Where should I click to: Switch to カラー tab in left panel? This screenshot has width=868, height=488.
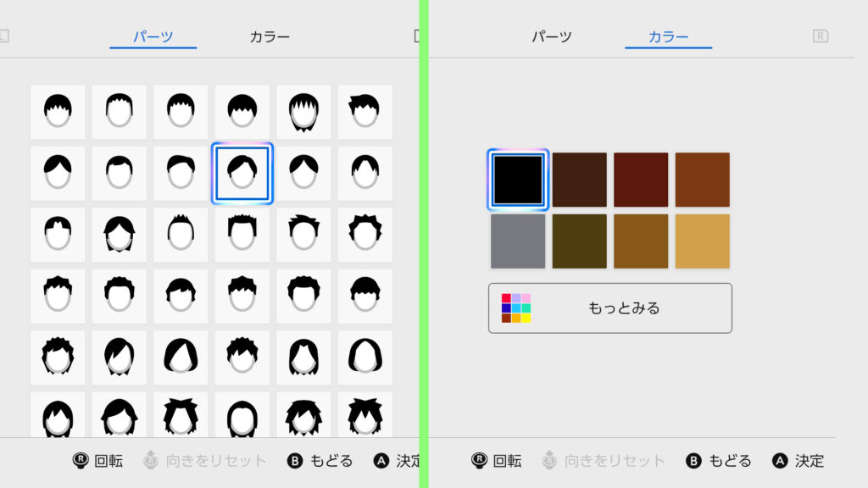point(270,37)
